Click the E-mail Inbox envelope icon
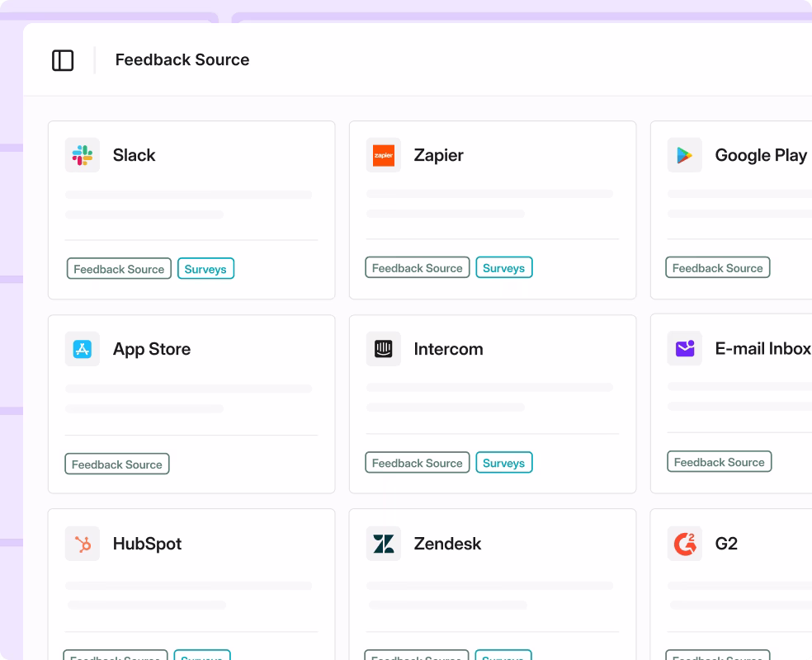812x660 pixels. 685,348
